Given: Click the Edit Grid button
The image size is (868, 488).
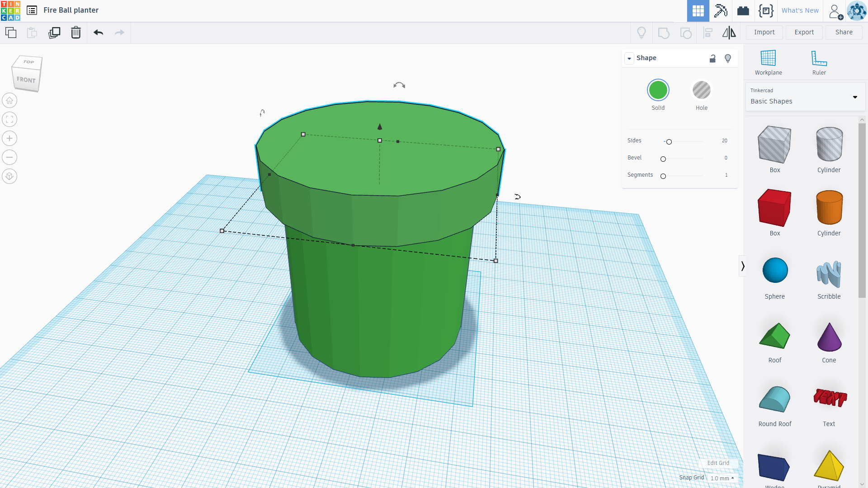Looking at the screenshot, I should coord(718,463).
